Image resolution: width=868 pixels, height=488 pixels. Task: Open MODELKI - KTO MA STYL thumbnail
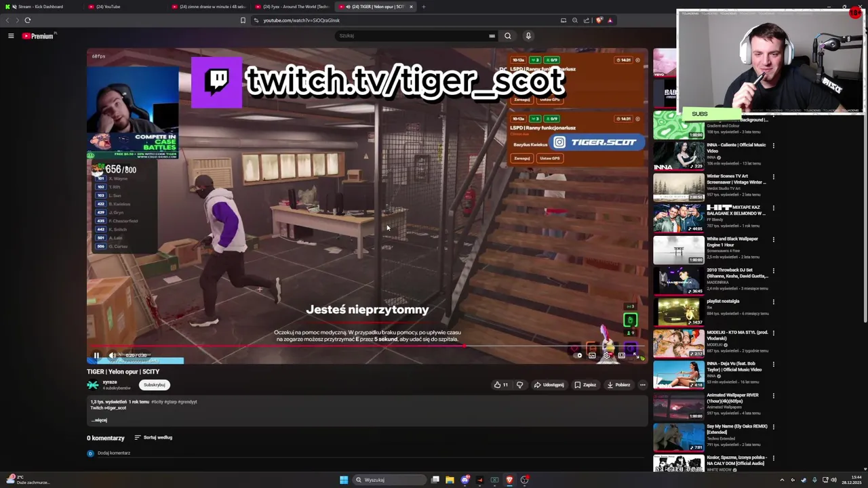678,344
